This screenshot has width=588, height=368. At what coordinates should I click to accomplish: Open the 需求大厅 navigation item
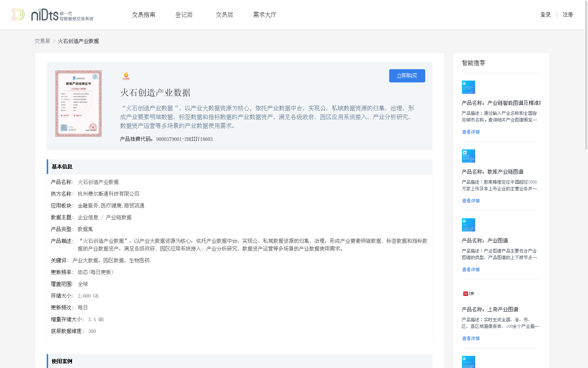[x=265, y=15]
